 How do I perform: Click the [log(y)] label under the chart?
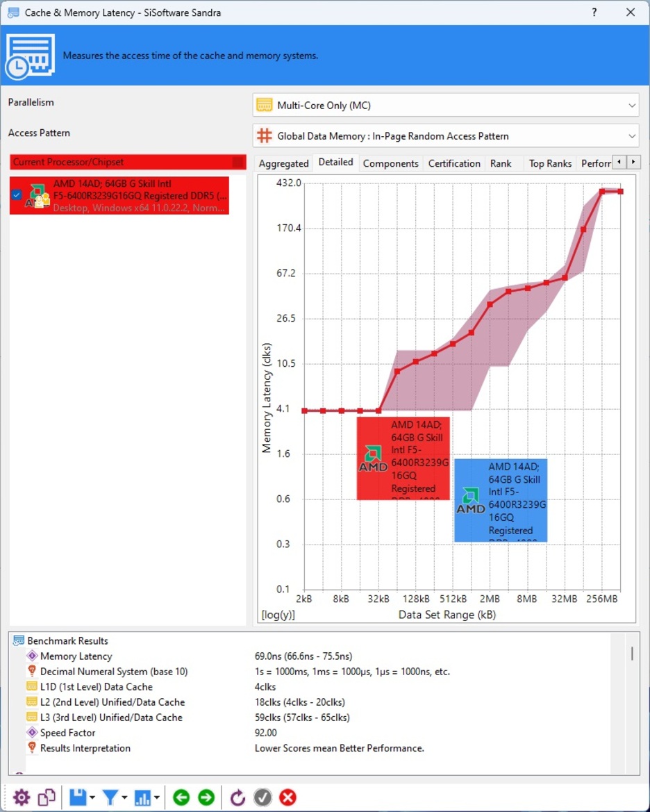coord(278,615)
